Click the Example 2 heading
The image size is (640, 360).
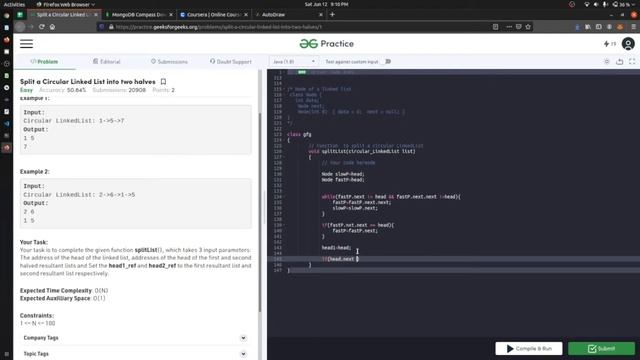point(35,171)
